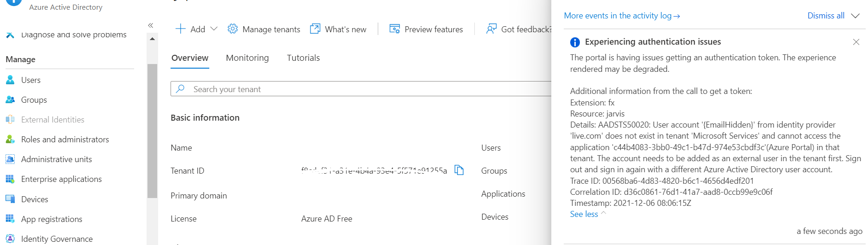The image size is (868, 245).
Task: Click the Azure Active Directory header text
Action: [66, 7]
